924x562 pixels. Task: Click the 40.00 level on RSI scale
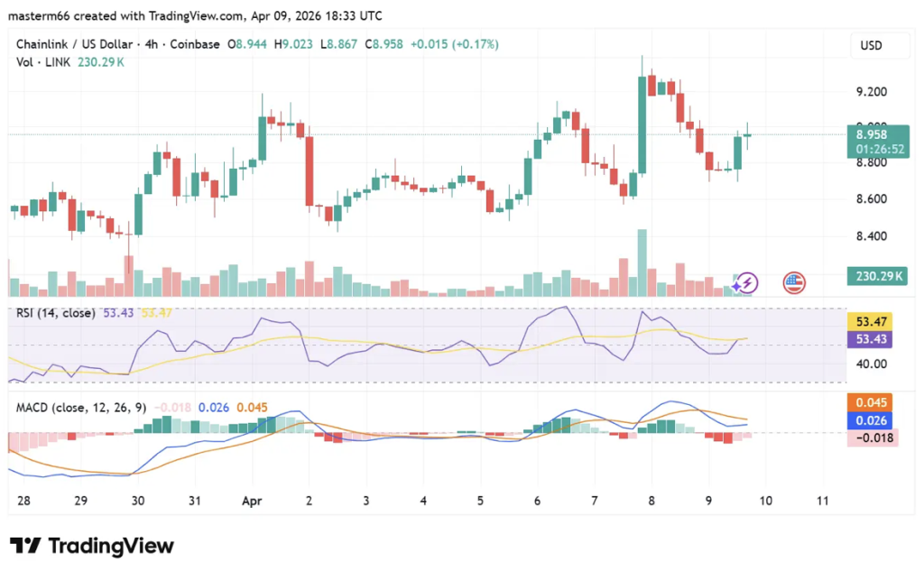pyautogui.click(x=872, y=364)
